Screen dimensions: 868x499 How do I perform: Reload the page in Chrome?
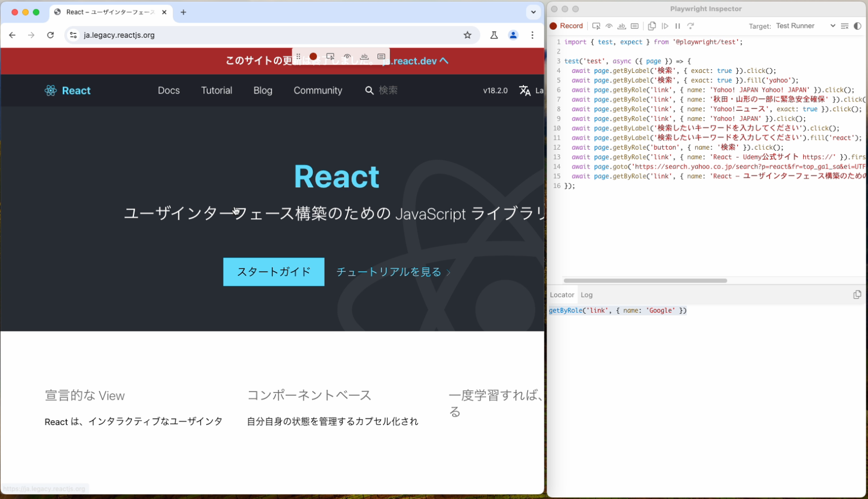pyautogui.click(x=50, y=35)
